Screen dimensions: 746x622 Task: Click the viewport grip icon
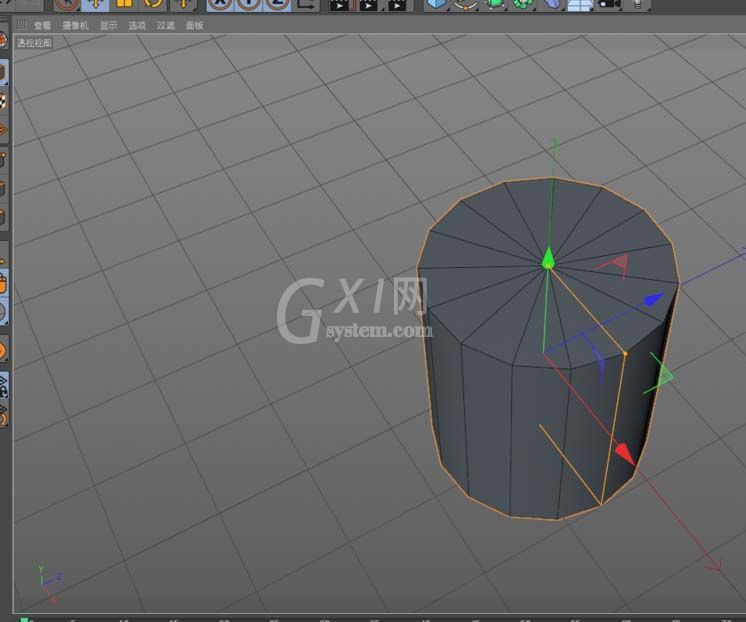pyautogui.click(x=21, y=25)
